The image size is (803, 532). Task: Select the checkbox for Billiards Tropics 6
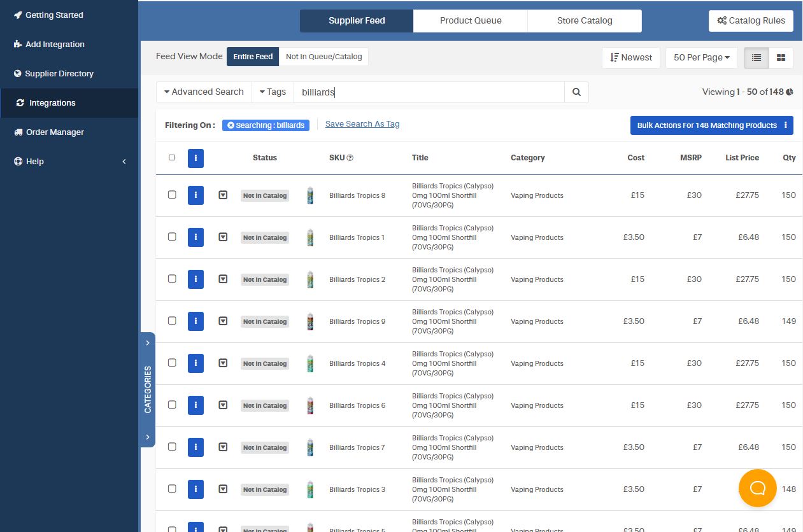172,405
